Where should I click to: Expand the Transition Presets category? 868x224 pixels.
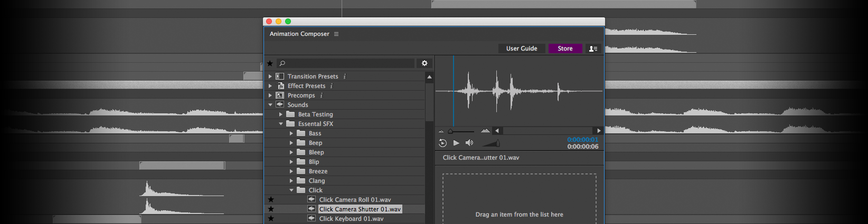click(270, 76)
